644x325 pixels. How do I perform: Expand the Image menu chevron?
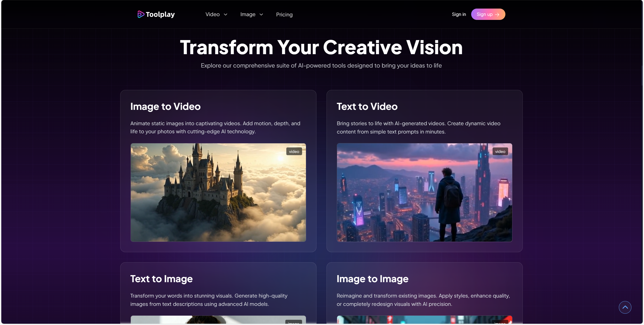point(261,15)
